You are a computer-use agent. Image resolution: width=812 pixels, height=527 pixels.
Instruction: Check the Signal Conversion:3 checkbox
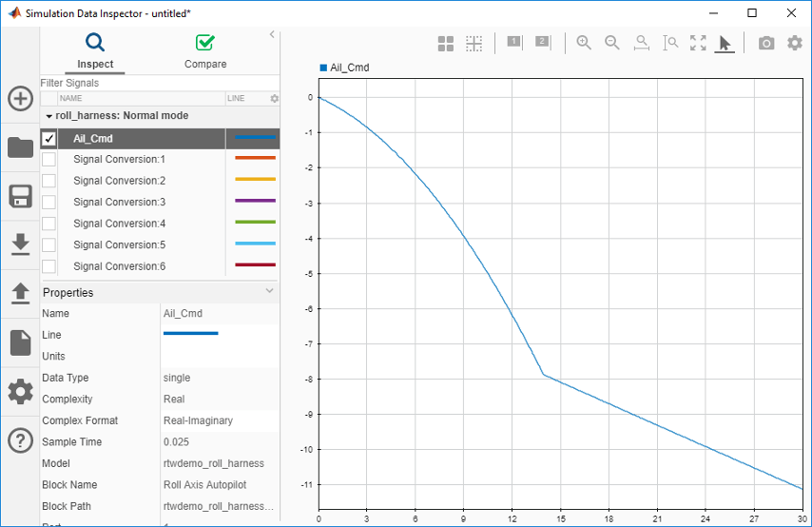point(48,202)
